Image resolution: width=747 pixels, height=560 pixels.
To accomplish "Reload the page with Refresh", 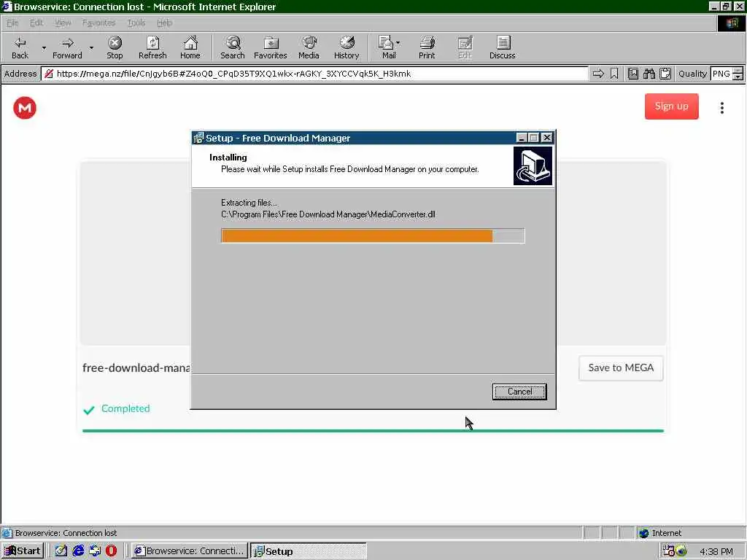I will click(x=152, y=47).
